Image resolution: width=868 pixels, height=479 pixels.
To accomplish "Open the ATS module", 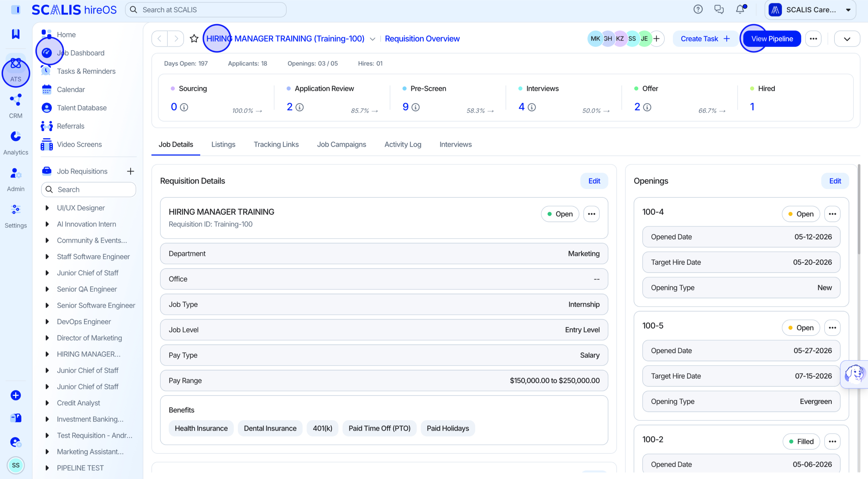I will click(x=16, y=69).
